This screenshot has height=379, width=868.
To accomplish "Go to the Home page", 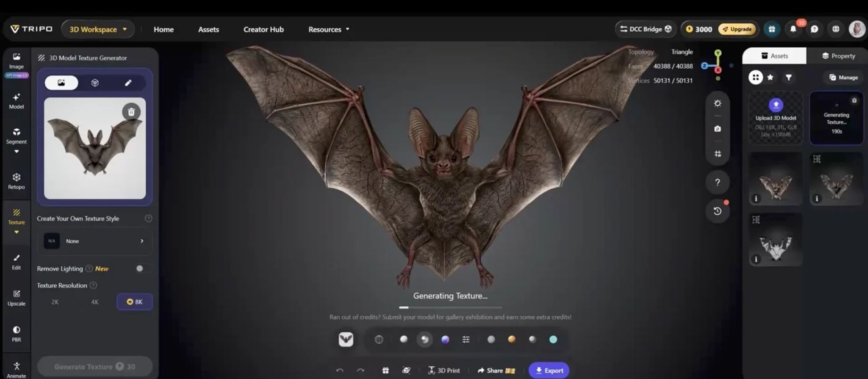I will pos(164,29).
